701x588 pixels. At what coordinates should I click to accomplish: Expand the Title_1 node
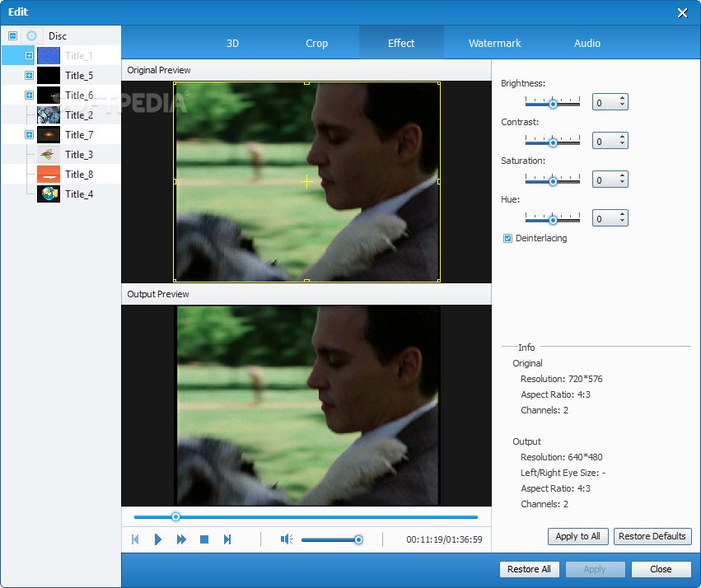[x=29, y=56]
